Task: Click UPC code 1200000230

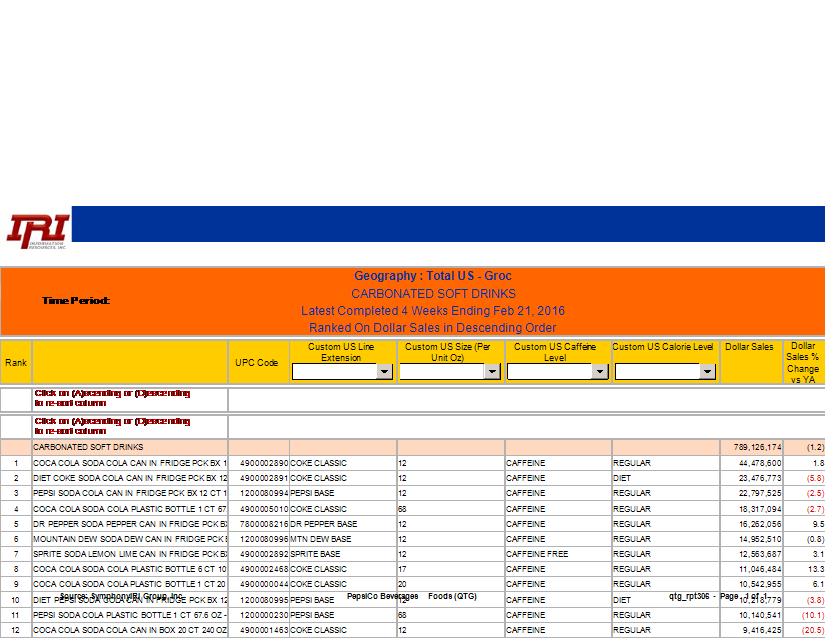Action: pyautogui.click(x=264, y=615)
